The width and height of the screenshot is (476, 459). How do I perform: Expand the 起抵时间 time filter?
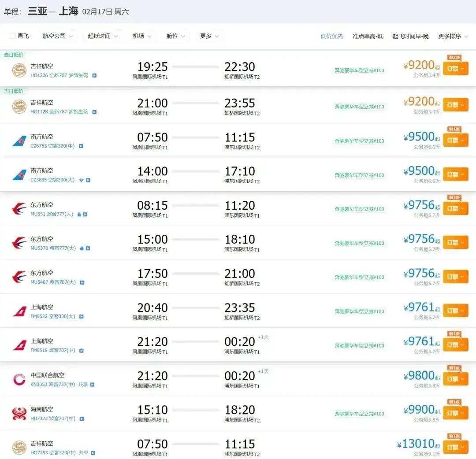[x=103, y=36]
